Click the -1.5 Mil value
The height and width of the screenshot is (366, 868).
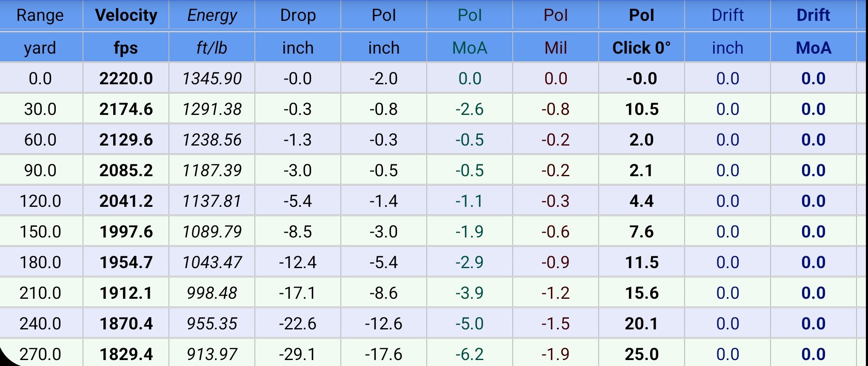556,323
